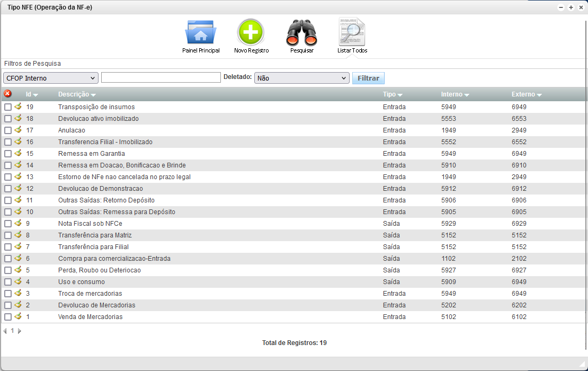
Task: Click the Novo Registro green plus icon
Action: (251, 33)
